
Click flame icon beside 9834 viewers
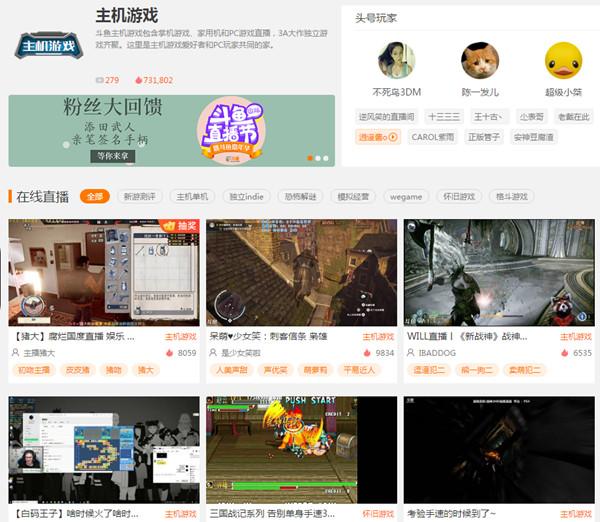click(x=367, y=352)
